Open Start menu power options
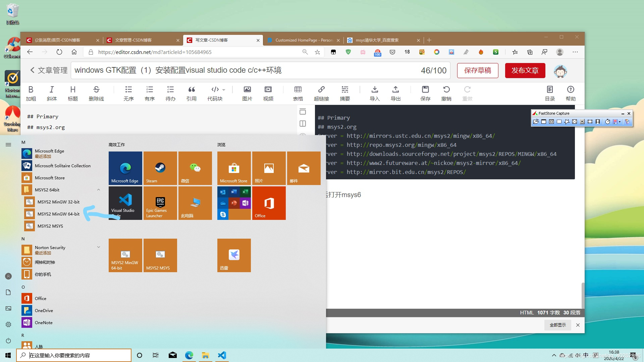This screenshot has width=644, height=362. tap(8, 341)
